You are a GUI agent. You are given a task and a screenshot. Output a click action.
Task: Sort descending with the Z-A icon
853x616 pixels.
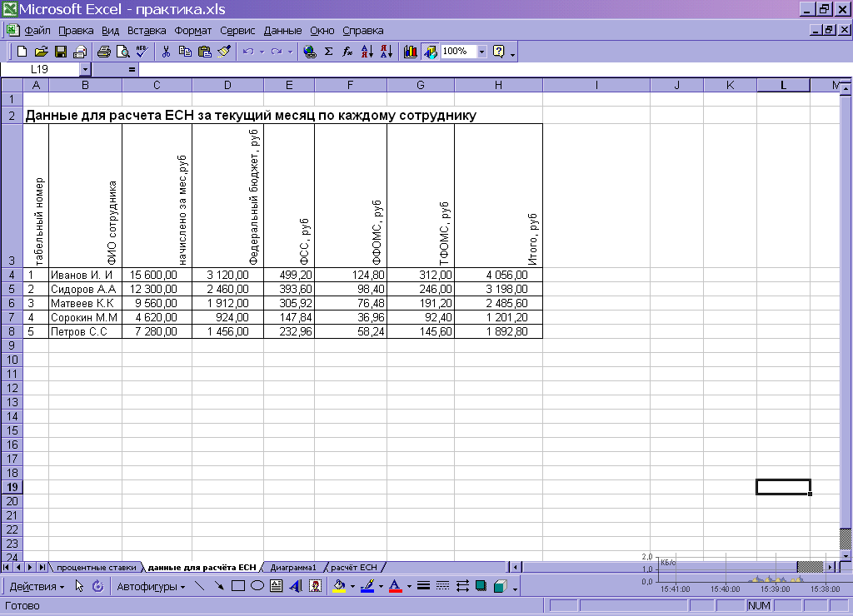point(387,52)
